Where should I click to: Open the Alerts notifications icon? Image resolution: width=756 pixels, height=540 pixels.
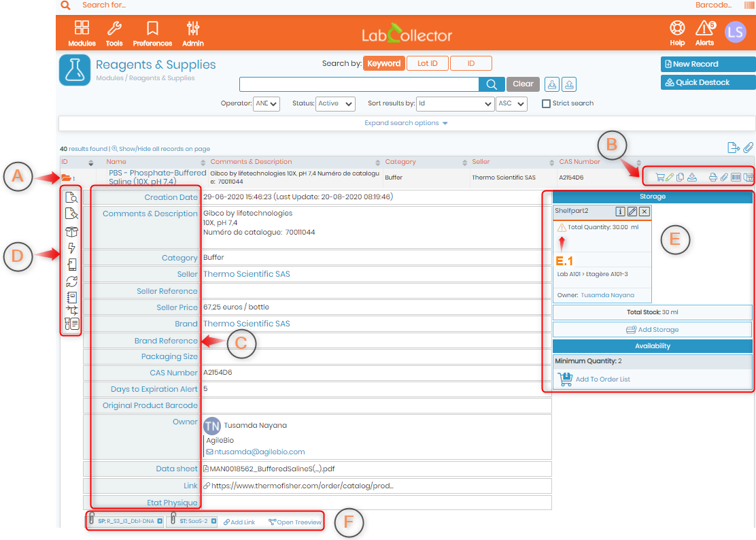tap(705, 33)
